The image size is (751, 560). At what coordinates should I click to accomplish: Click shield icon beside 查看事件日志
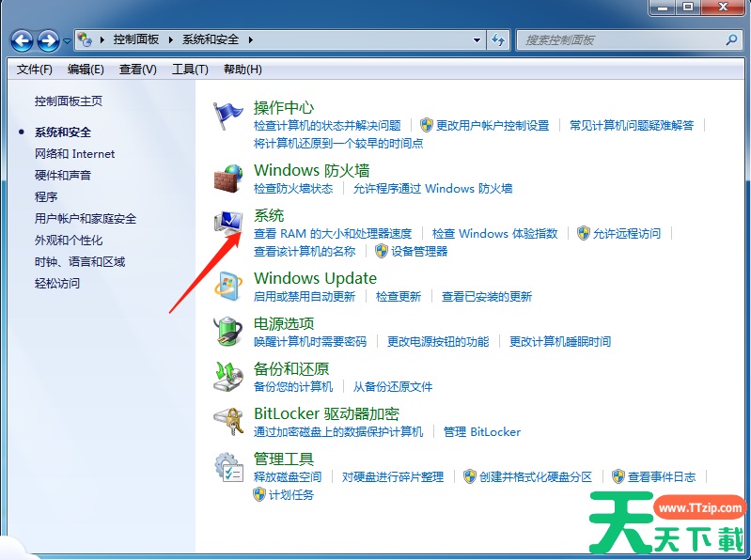click(618, 476)
